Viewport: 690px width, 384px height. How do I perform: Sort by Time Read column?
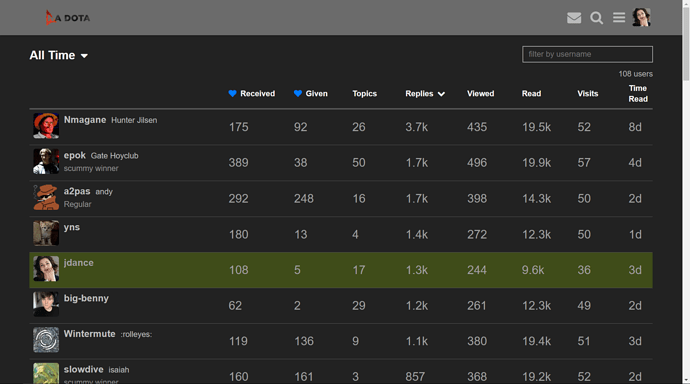638,94
